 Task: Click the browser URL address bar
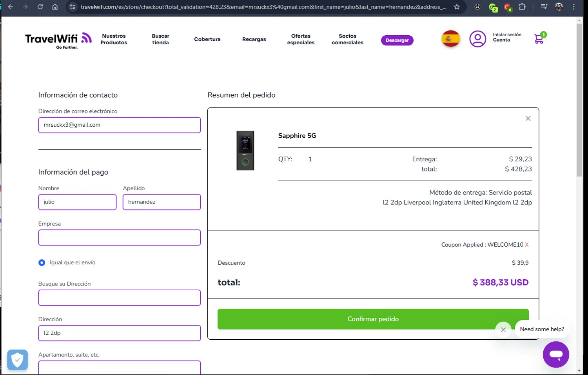point(263,7)
